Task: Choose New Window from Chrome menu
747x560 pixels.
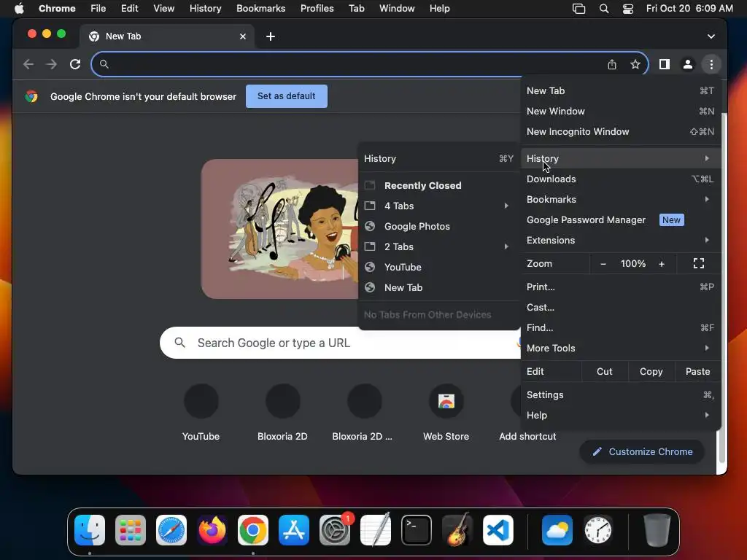Action: click(620, 111)
